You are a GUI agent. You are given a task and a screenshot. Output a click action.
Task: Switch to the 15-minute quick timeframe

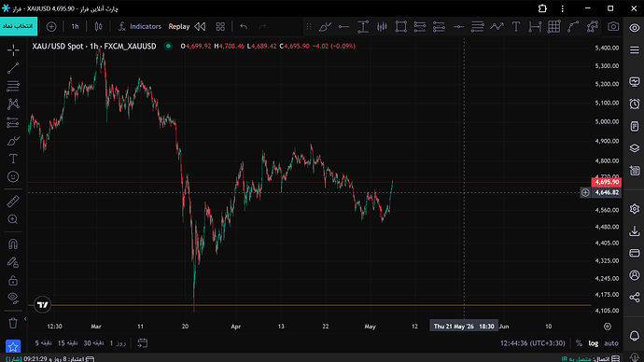tap(68, 343)
